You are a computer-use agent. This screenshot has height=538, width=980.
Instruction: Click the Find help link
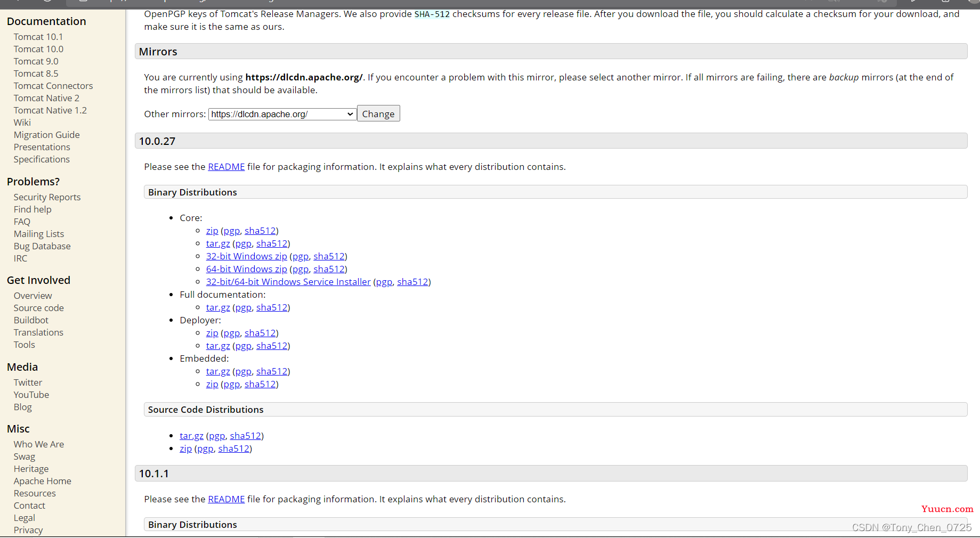click(x=33, y=209)
